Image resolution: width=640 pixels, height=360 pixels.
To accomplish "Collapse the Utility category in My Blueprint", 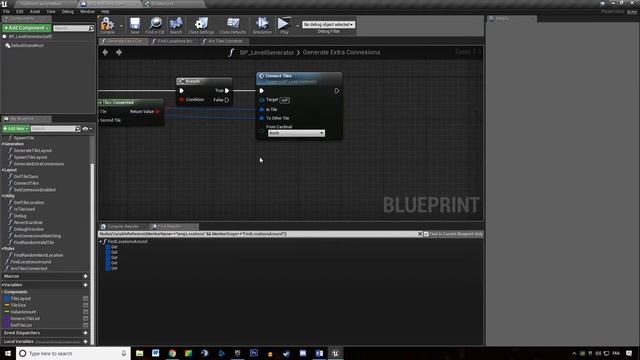I will tap(2, 196).
